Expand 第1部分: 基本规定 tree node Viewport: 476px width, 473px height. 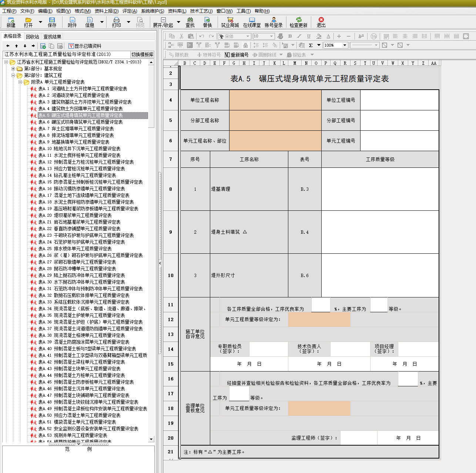coord(13,69)
